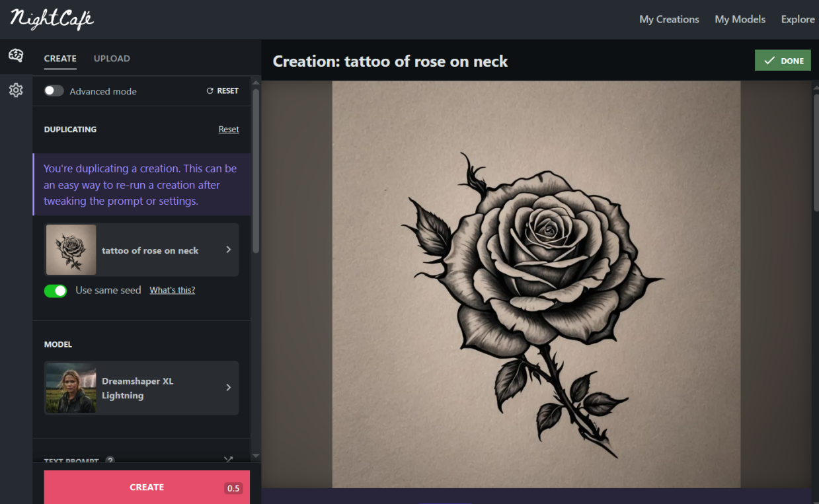The height and width of the screenshot is (504, 819).
Task: Click the shuffle random prompt icon
Action: click(x=229, y=460)
